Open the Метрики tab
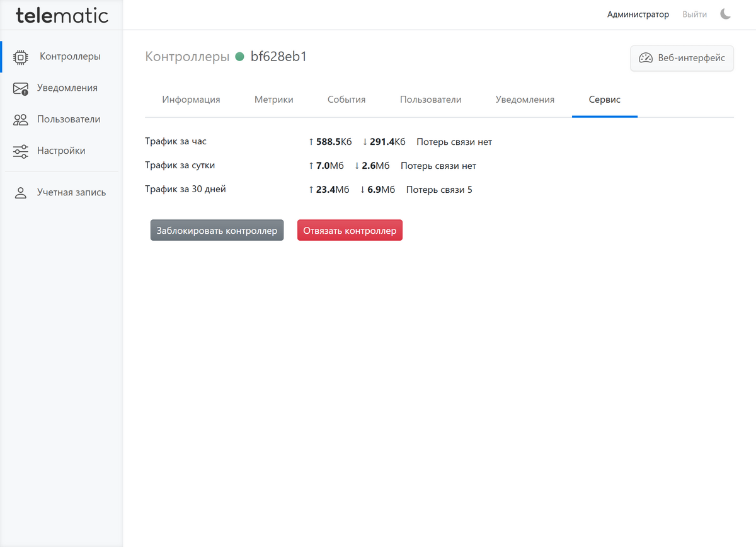Screen dimensions: 756x547 (x=273, y=100)
